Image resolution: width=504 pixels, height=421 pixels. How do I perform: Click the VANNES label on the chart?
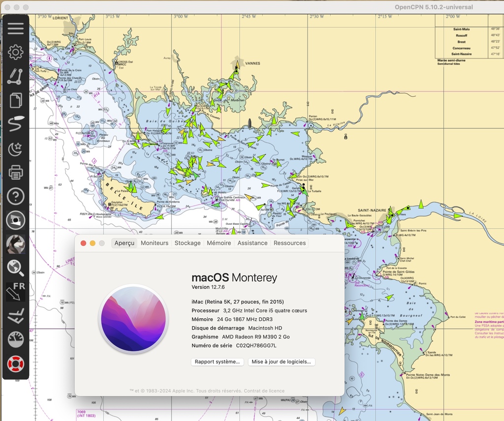pyautogui.click(x=252, y=63)
